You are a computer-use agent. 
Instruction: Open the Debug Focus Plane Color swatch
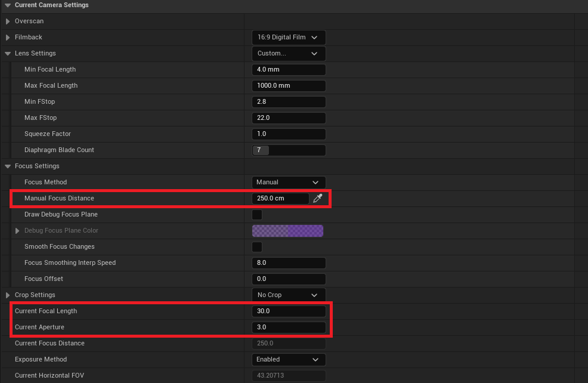pyautogui.click(x=287, y=231)
